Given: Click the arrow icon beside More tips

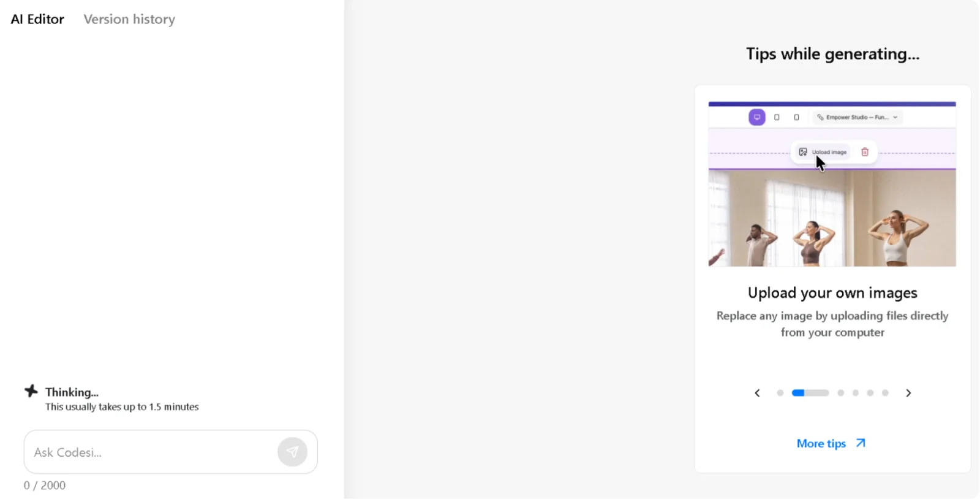Looking at the screenshot, I should pyautogui.click(x=861, y=443).
